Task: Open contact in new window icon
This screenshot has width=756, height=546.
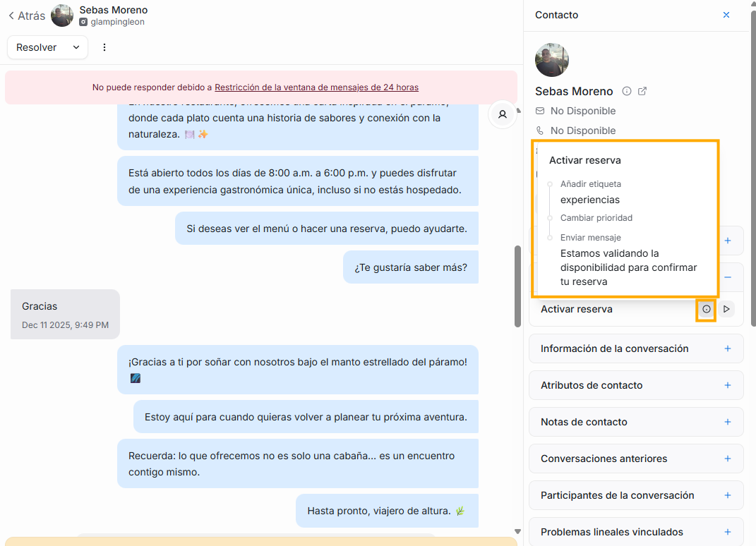Action: (x=642, y=91)
